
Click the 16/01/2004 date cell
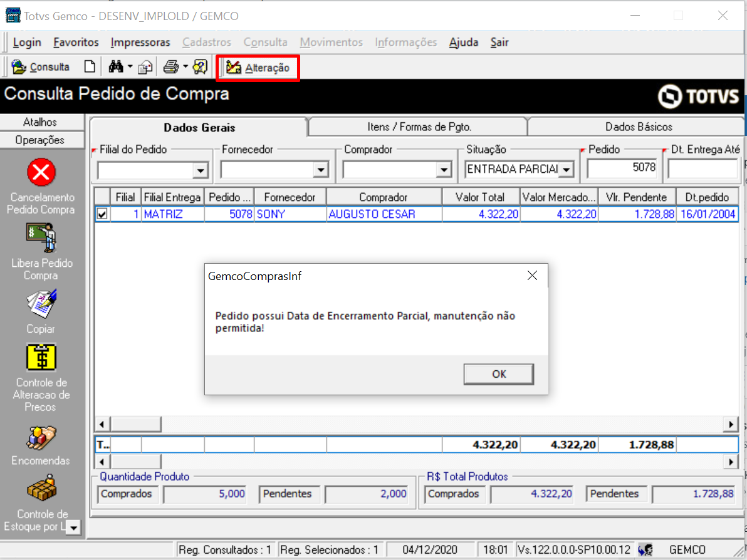(x=708, y=214)
